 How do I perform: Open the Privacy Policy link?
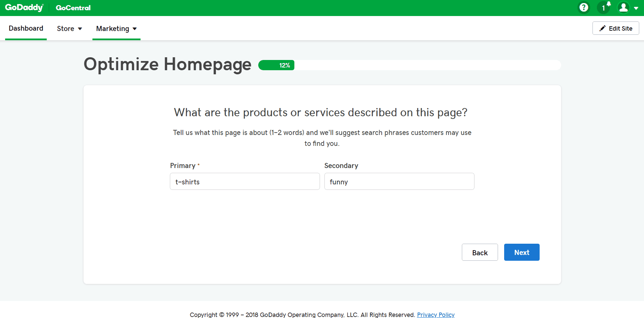[x=436, y=315]
